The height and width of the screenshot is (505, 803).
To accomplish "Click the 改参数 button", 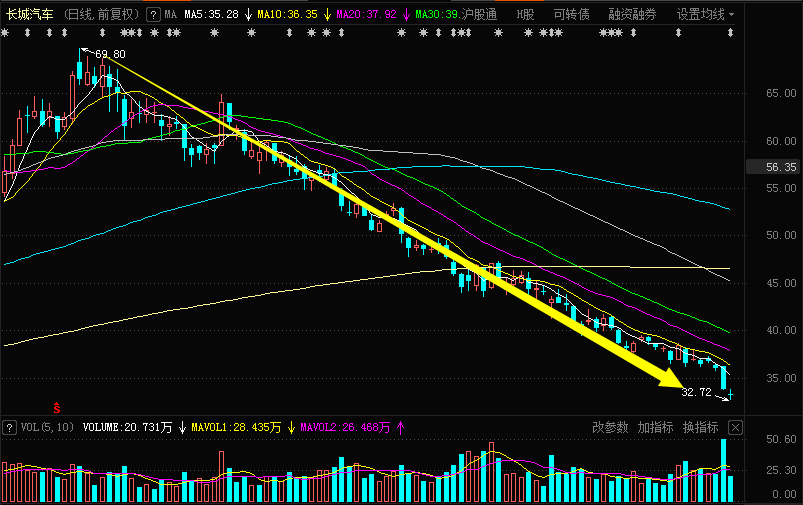I will point(610,427).
